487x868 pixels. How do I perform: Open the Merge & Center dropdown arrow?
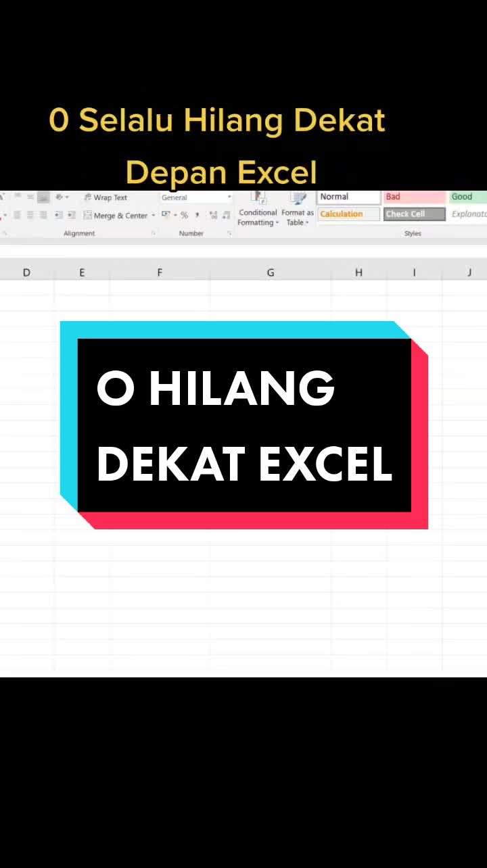[x=154, y=216]
